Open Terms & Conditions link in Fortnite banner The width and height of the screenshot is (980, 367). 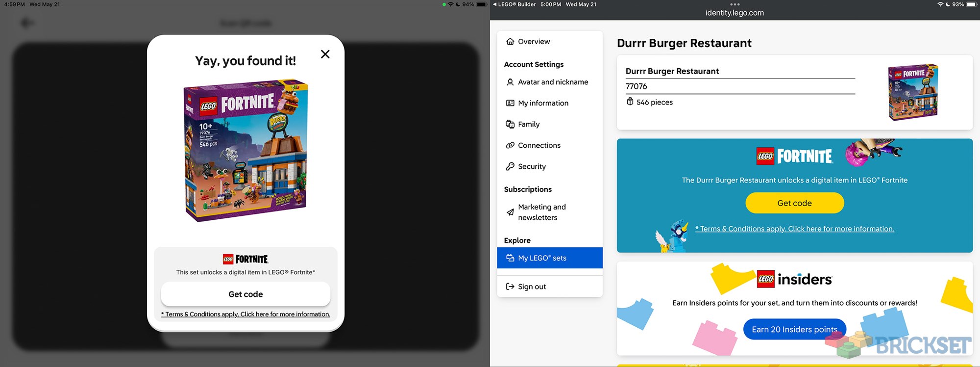pyautogui.click(x=794, y=229)
